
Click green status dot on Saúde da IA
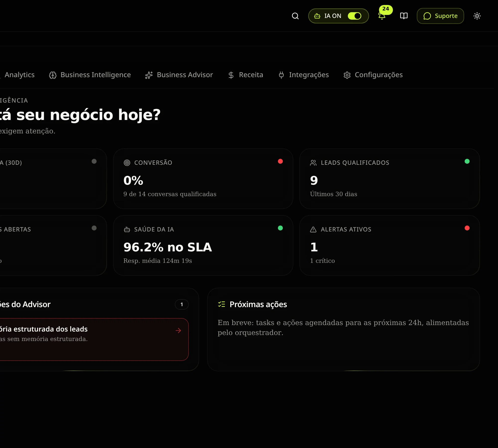(280, 228)
